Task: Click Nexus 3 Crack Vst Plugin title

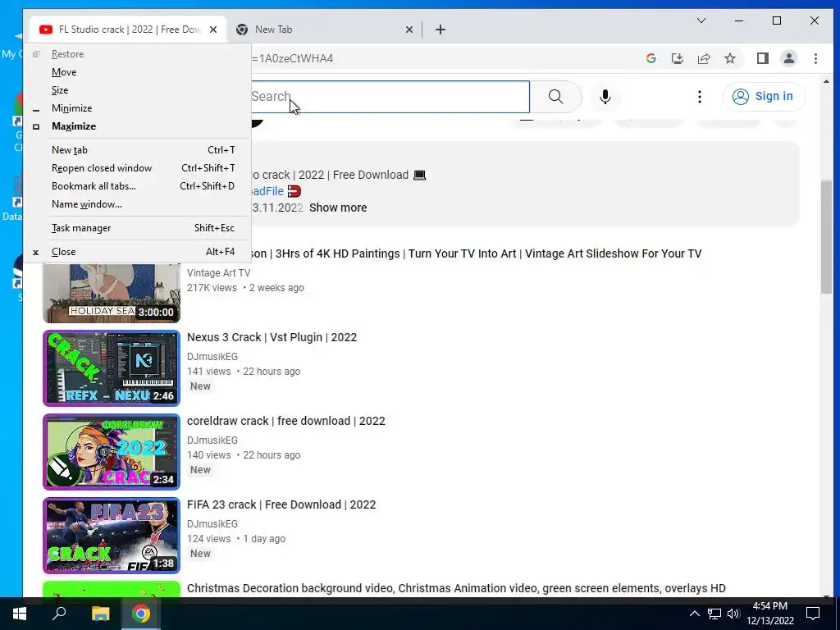Action: pos(272,337)
